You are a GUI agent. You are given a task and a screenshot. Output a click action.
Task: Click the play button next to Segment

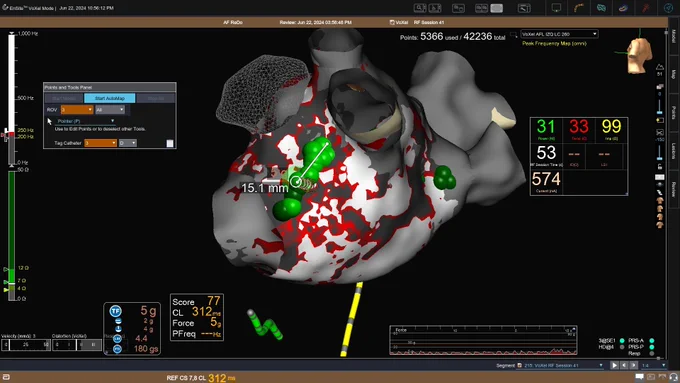pos(614,365)
